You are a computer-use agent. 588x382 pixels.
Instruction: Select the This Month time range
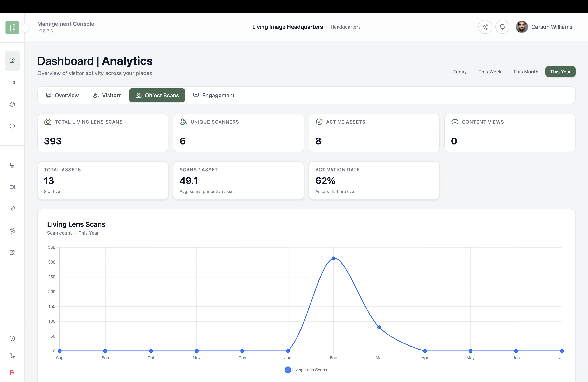click(526, 72)
